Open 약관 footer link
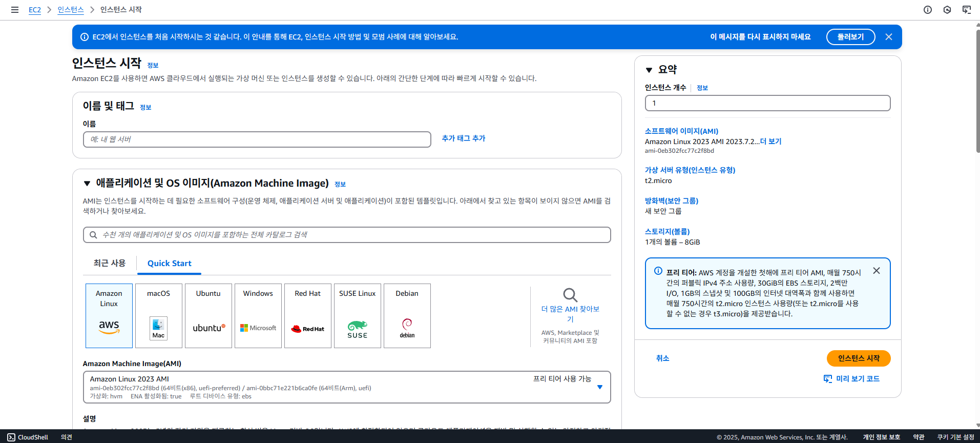The height and width of the screenshot is (443, 980). click(x=919, y=437)
